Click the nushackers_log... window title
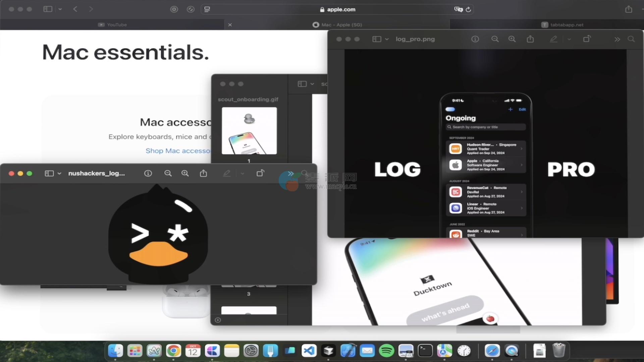 97,173
